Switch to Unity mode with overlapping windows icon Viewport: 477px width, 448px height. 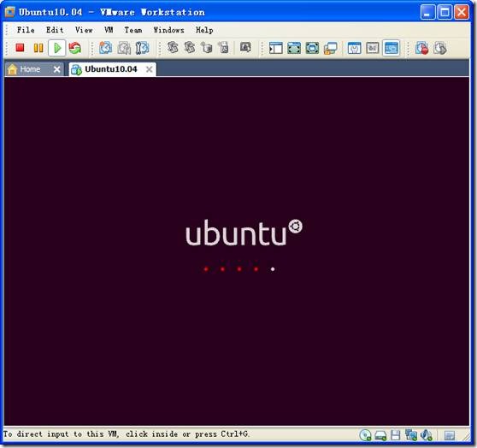point(330,48)
